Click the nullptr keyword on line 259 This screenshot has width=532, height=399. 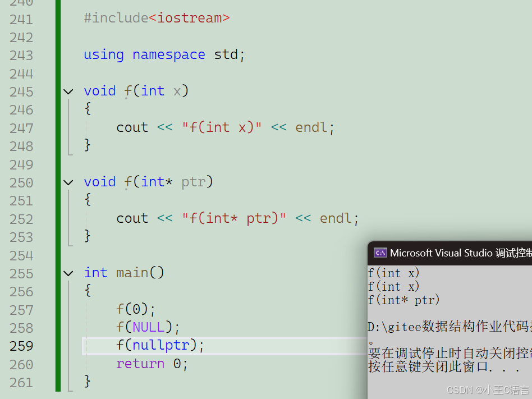tap(160, 345)
